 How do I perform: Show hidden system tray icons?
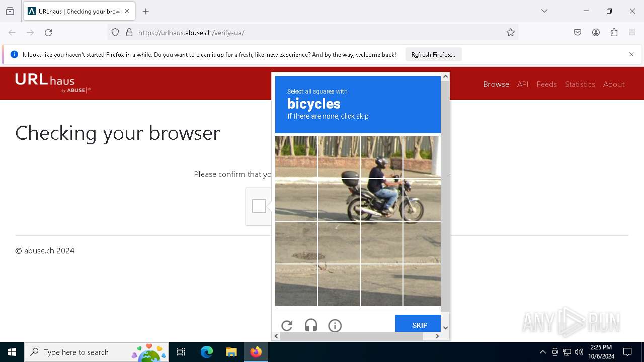(x=542, y=352)
